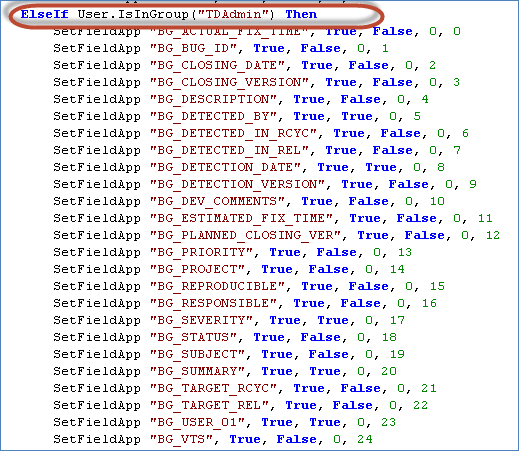Click the "BG_REPRODUCIBLE" string
Image resolution: width=519 pixels, height=451 pixels.
tap(217, 286)
